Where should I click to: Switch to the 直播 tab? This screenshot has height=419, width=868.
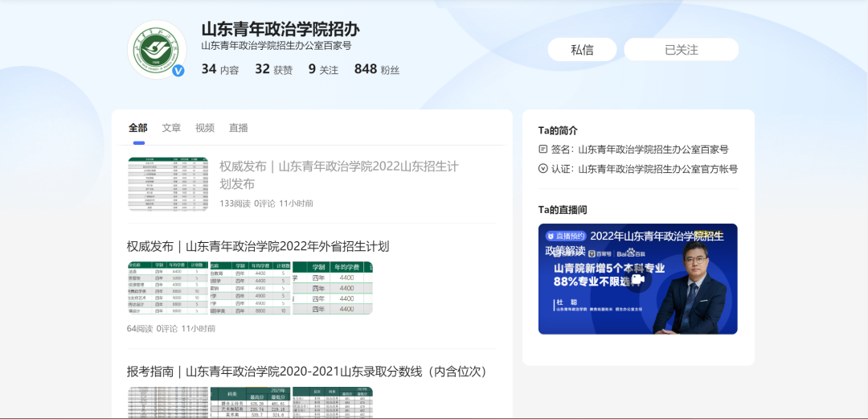(x=239, y=128)
